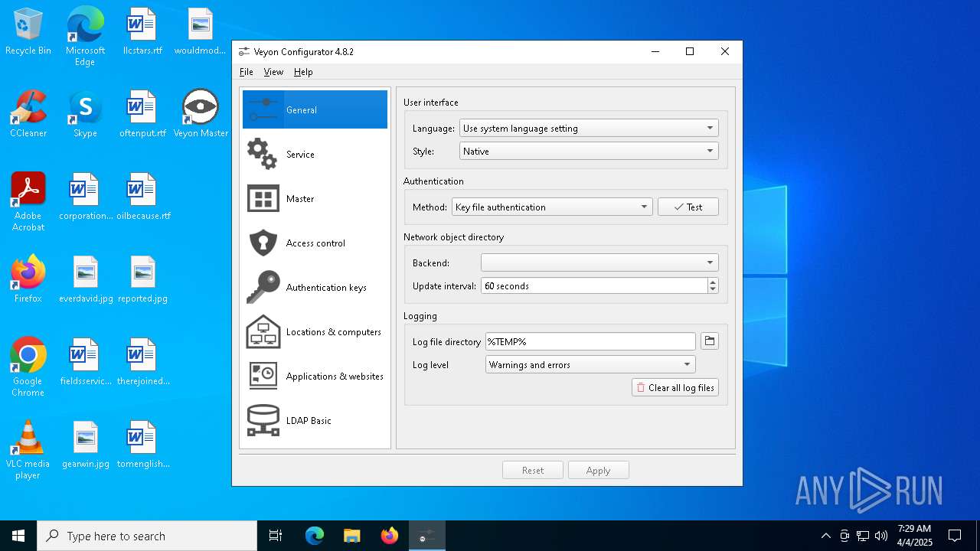Click the volume tray icon

coord(881,536)
